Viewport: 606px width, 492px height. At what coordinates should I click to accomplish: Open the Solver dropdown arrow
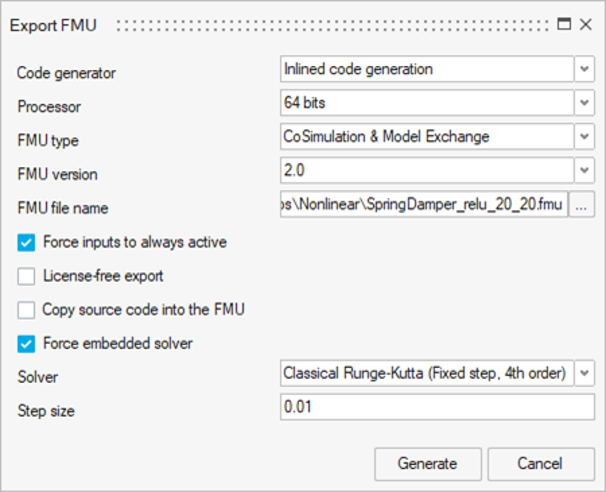click(584, 373)
